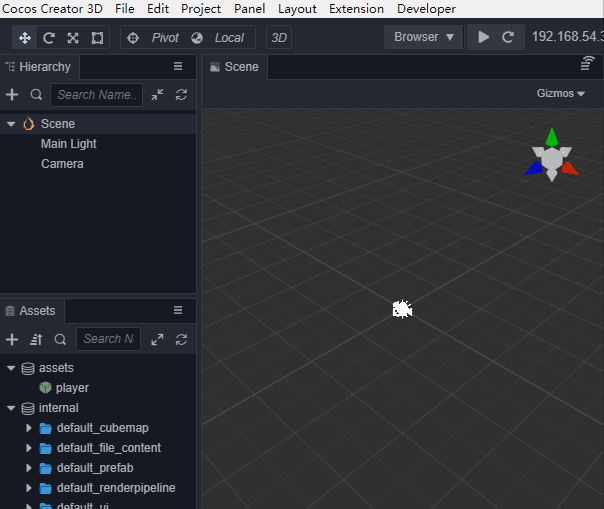This screenshot has width=604, height=509.
Task: Add a new node in Hierarchy
Action: (x=12, y=94)
